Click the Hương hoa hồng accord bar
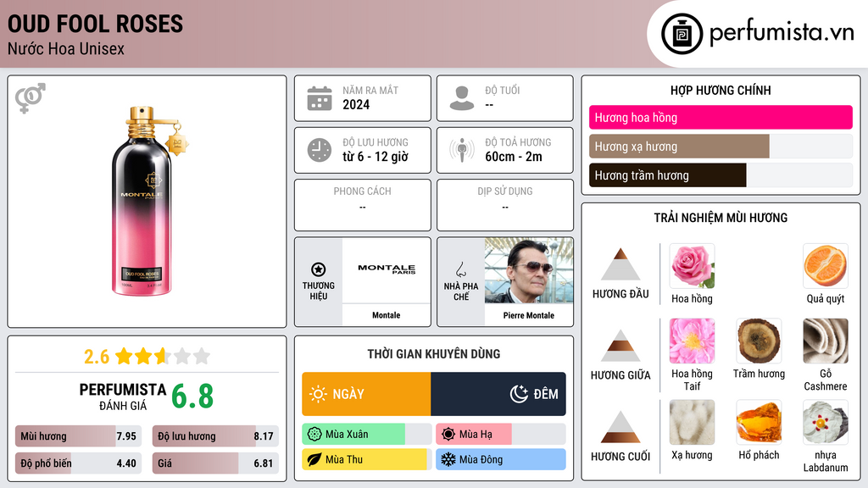 coord(721,118)
